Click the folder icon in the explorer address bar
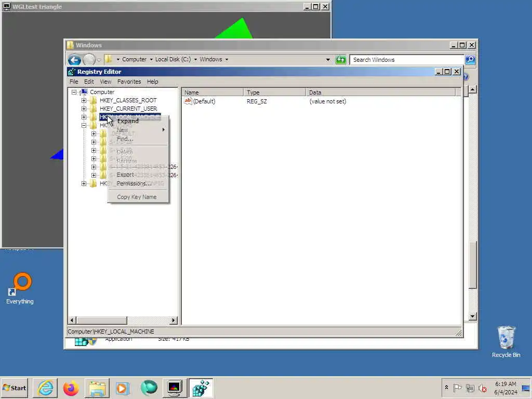 (x=108, y=59)
